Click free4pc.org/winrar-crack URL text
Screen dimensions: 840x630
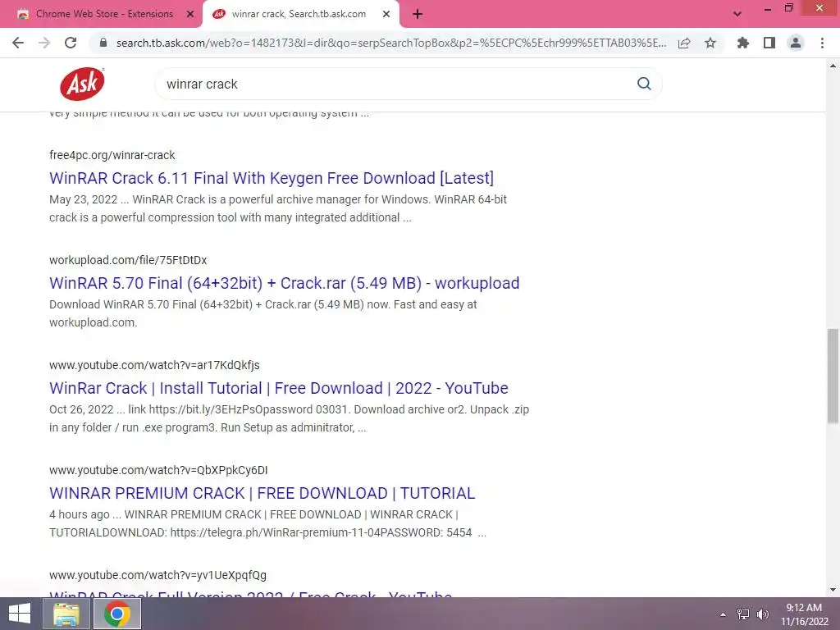[x=112, y=155]
